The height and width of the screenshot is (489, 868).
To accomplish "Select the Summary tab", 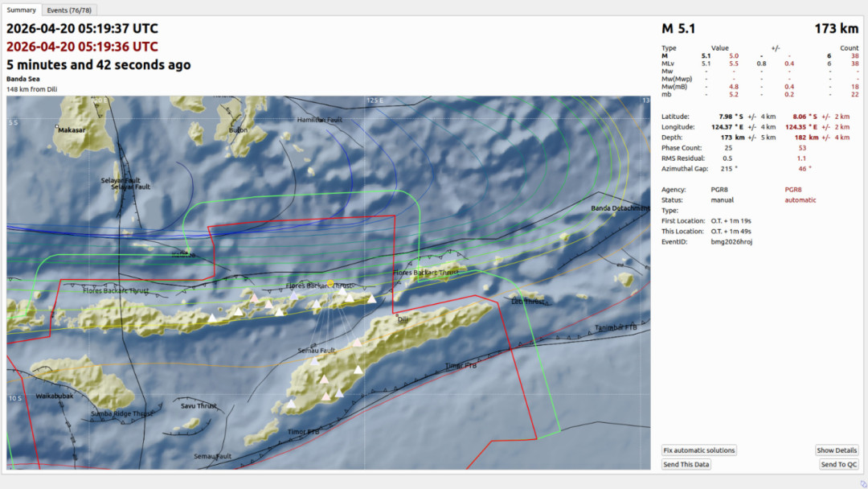I will click(x=21, y=10).
